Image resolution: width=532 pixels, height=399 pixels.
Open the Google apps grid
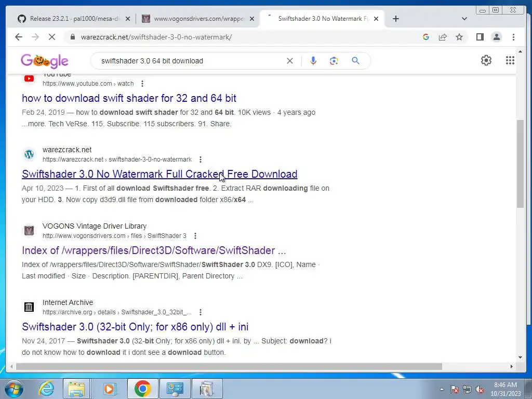510,60
